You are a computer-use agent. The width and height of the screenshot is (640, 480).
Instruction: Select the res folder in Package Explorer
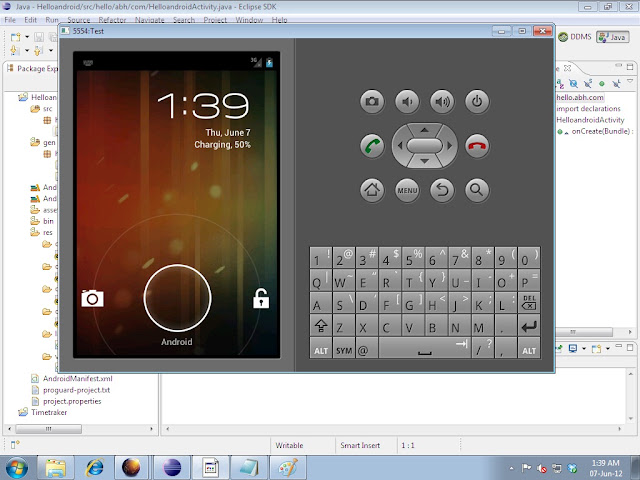(x=42, y=232)
